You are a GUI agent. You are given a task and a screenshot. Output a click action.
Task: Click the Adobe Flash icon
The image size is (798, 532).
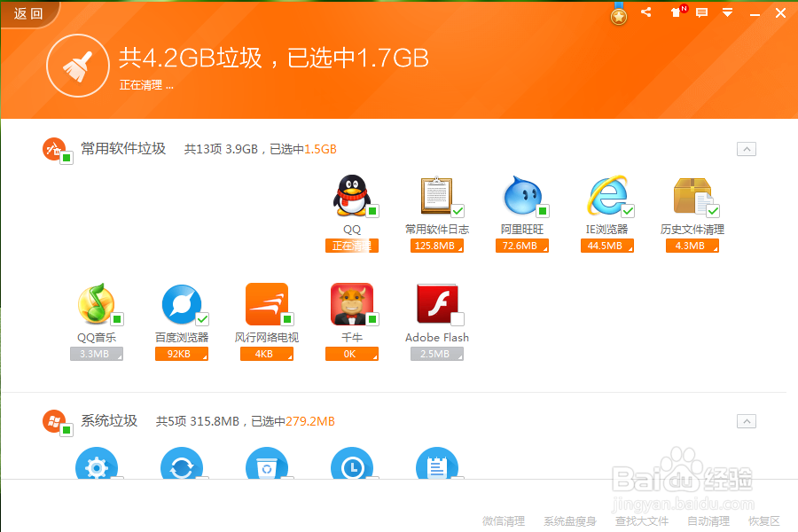point(436,304)
